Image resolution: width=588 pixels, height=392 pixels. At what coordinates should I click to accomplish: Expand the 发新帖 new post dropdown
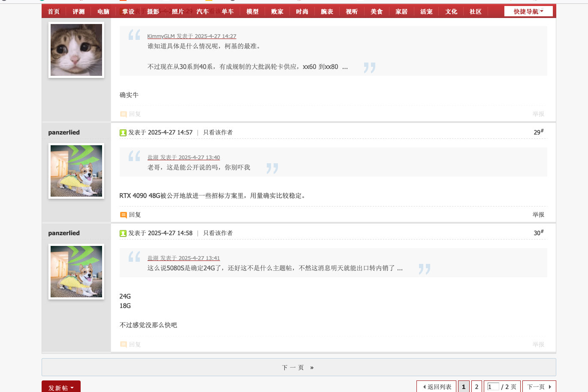(61, 387)
